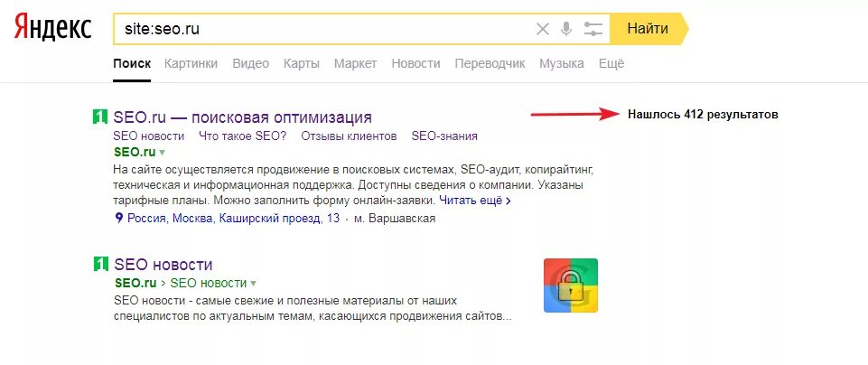The width and height of the screenshot is (868, 365).
Task: Open the colorful padlock thumbnail image
Action: coord(570,285)
